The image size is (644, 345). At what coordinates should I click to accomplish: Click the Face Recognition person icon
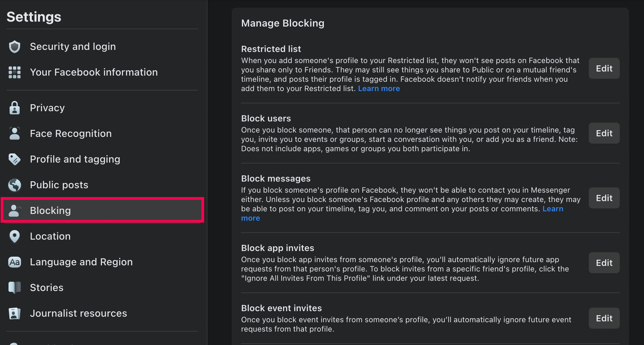[15, 134]
